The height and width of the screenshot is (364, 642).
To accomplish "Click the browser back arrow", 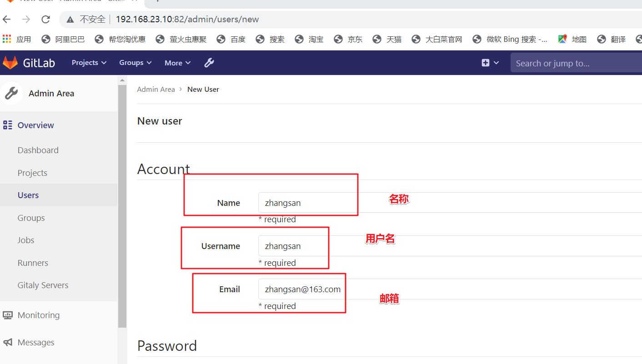I will pyautogui.click(x=6, y=19).
